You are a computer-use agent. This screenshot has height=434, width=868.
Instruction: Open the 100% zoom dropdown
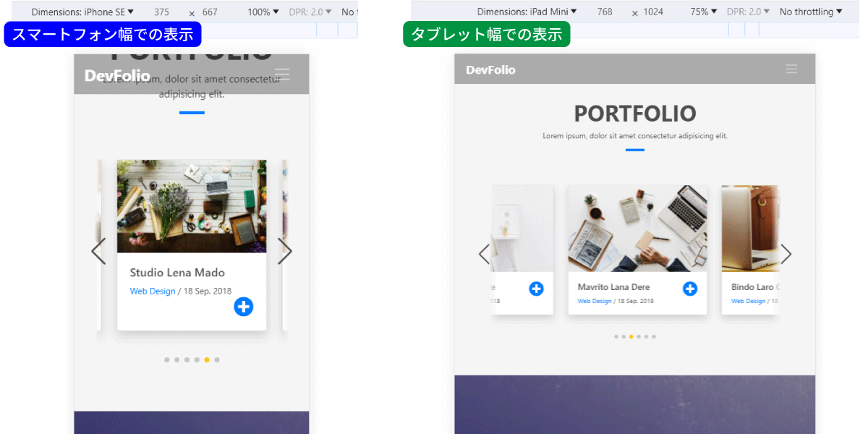pyautogui.click(x=263, y=12)
